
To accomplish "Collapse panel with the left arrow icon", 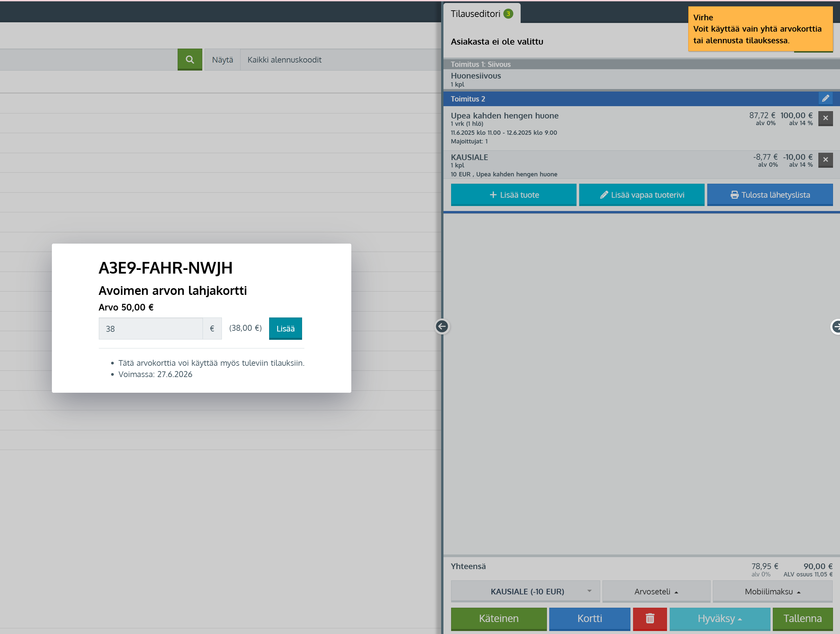I will coord(442,326).
